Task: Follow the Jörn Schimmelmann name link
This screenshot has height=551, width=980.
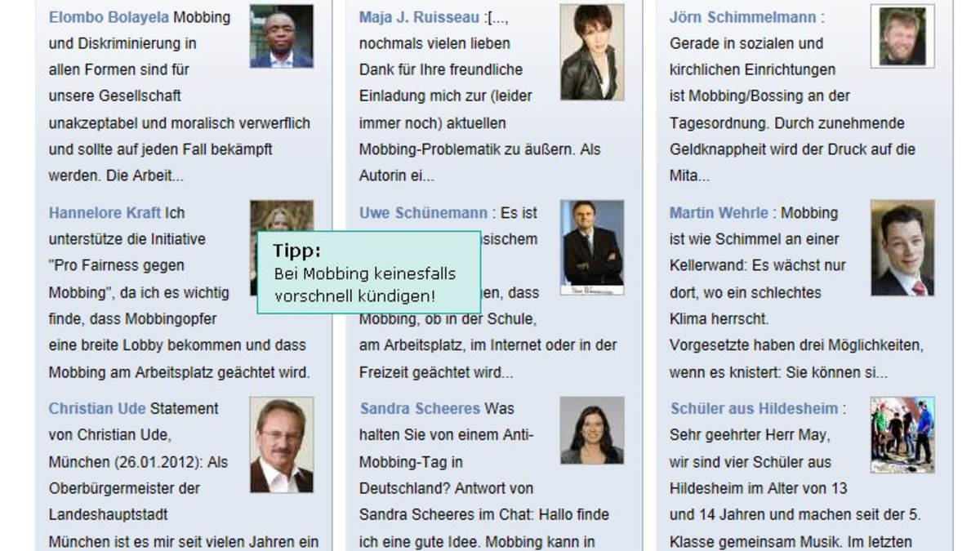Action: (x=742, y=17)
